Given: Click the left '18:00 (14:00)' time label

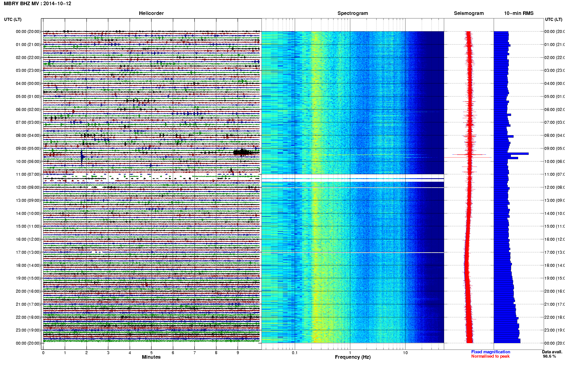Looking at the screenshot, I should [x=28, y=266].
